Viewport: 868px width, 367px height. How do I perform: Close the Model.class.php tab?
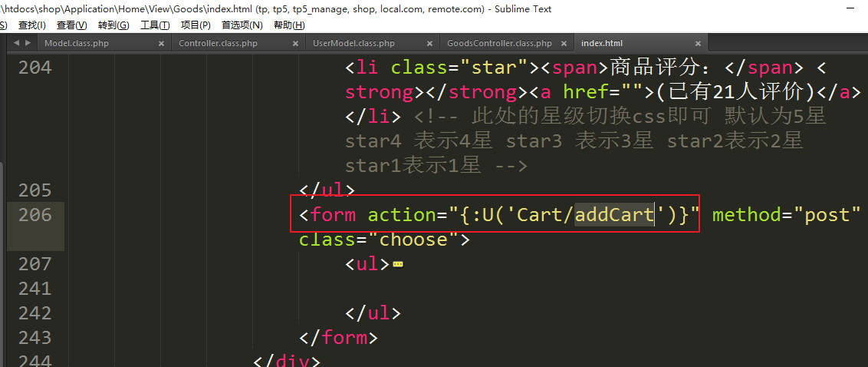[162, 43]
